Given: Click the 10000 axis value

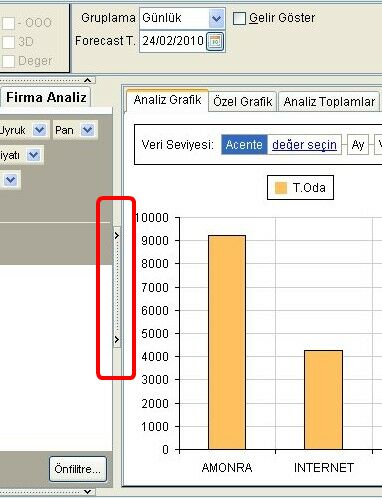Looking at the screenshot, I should click(152, 218).
